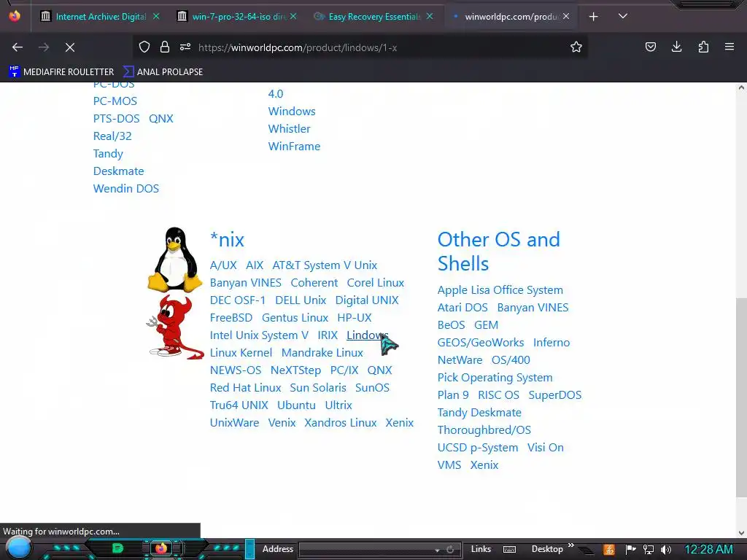The width and height of the screenshot is (747, 560).
Task: Open the tracking protection shield icon
Action: pos(144,47)
